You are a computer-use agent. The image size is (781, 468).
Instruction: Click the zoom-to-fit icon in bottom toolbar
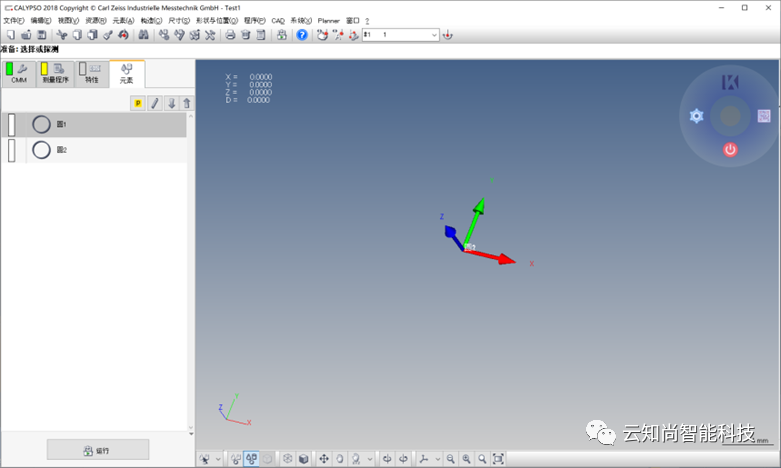498,459
